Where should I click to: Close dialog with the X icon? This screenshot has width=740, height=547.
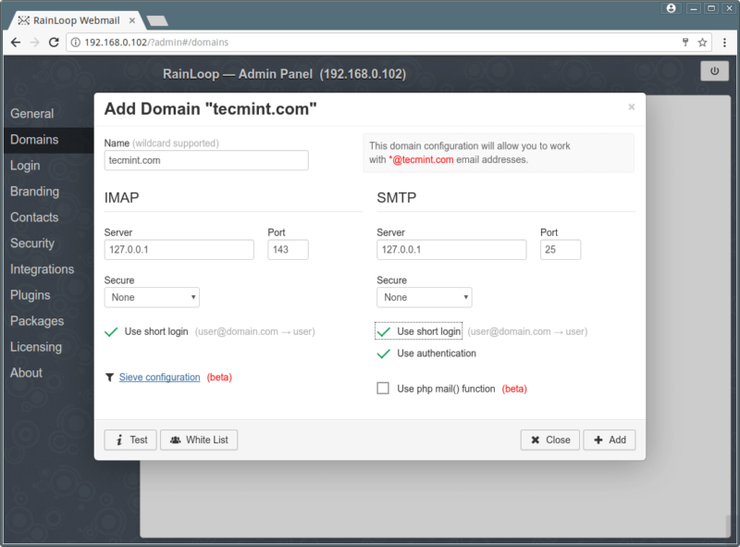point(631,107)
